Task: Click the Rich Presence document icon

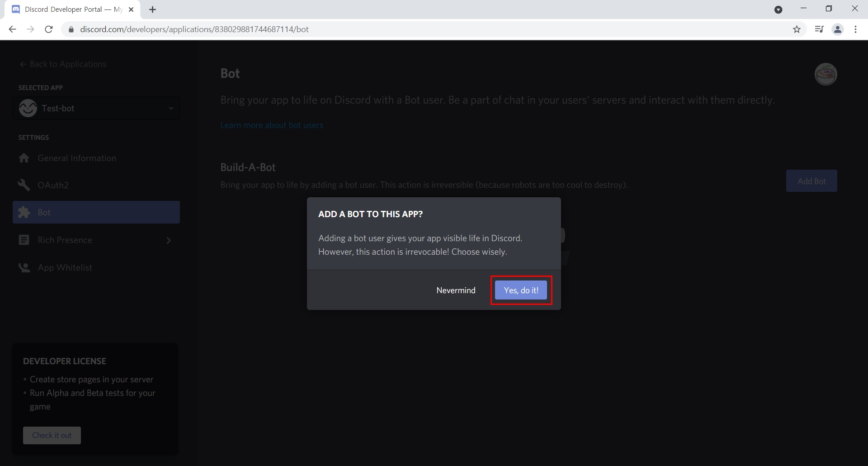Action: (24, 240)
